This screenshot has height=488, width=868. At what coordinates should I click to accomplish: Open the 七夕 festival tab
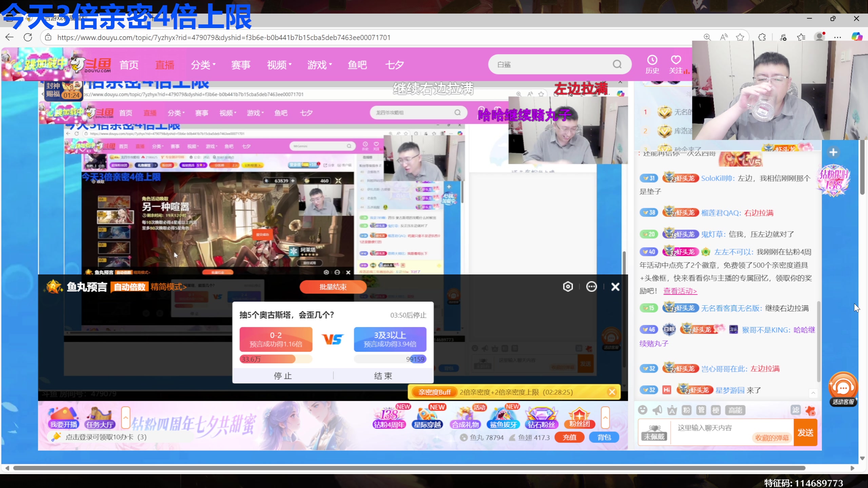(395, 64)
